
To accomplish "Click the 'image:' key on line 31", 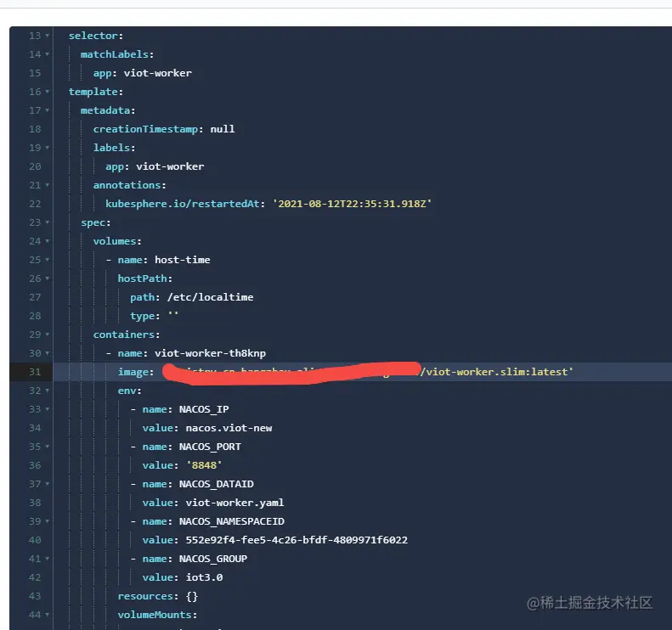I will pos(136,372).
